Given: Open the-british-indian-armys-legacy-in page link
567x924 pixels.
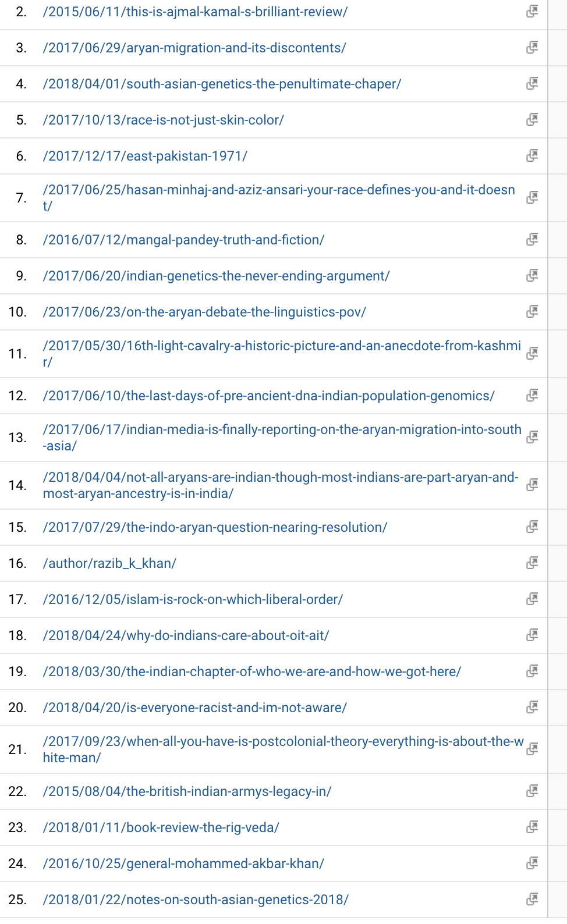Looking at the screenshot, I should pos(187,791).
